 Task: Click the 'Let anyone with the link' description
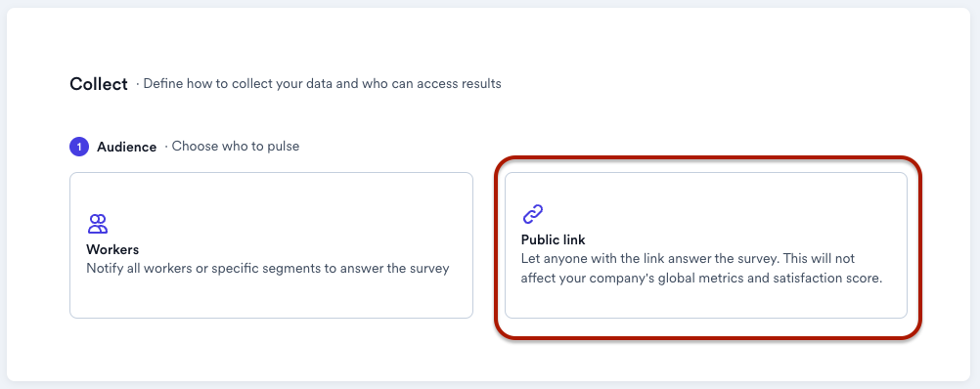tap(688, 258)
